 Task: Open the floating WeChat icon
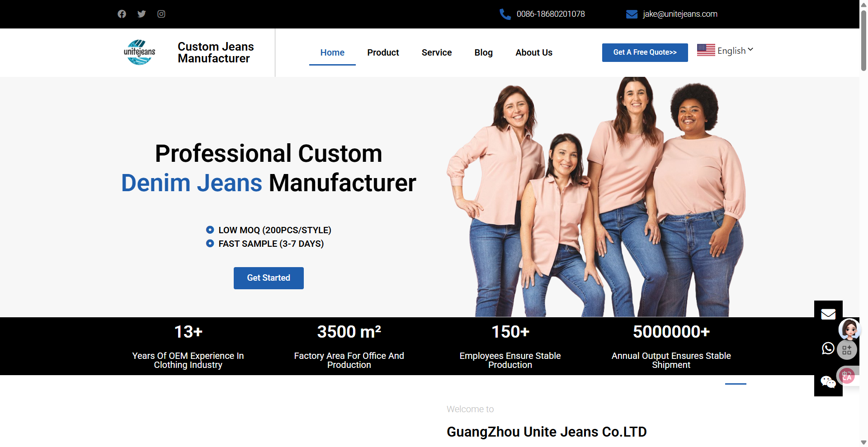click(x=828, y=382)
